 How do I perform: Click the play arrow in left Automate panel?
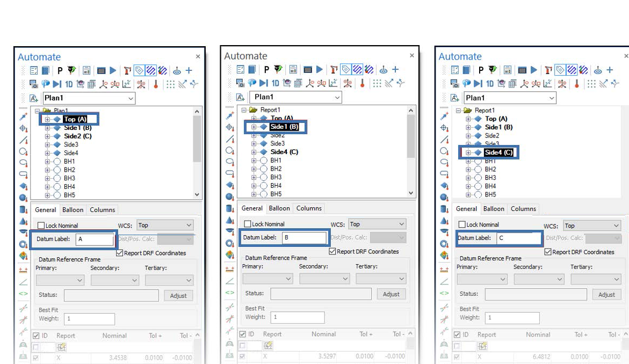coord(113,70)
